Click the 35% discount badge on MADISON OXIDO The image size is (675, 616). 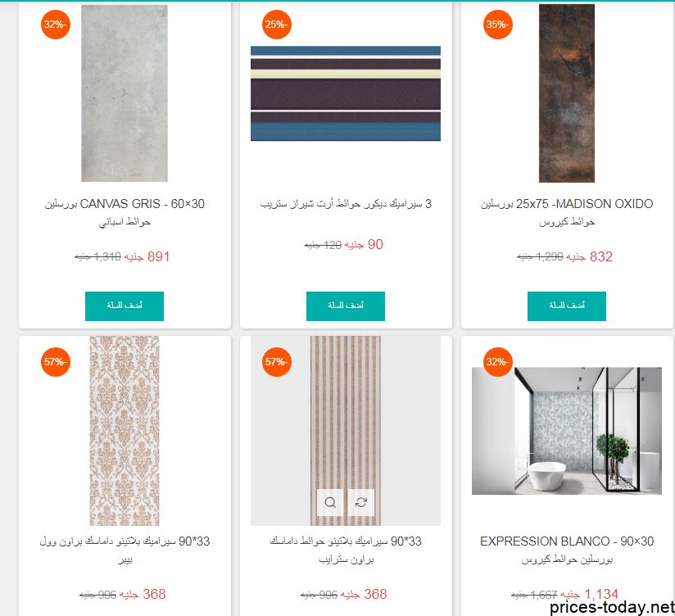pyautogui.click(x=497, y=25)
